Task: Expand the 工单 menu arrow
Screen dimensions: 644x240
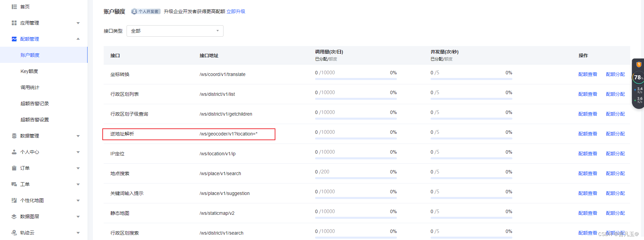Action: coord(78,184)
